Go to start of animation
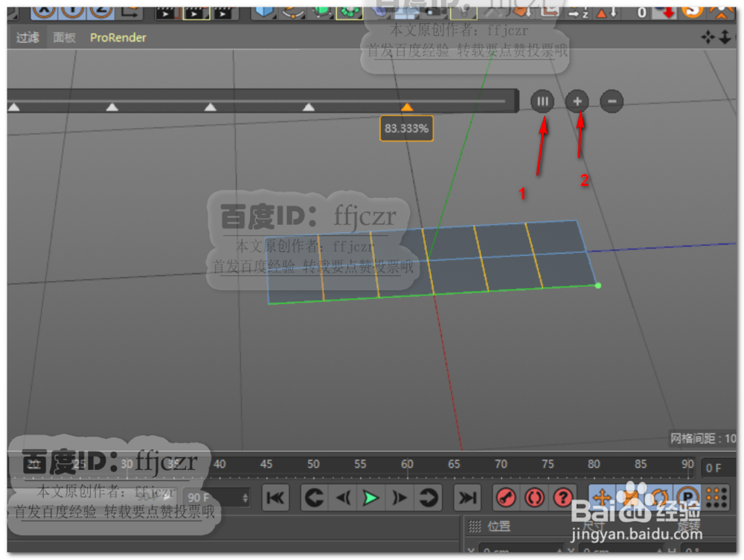 pyautogui.click(x=275, y=498)
